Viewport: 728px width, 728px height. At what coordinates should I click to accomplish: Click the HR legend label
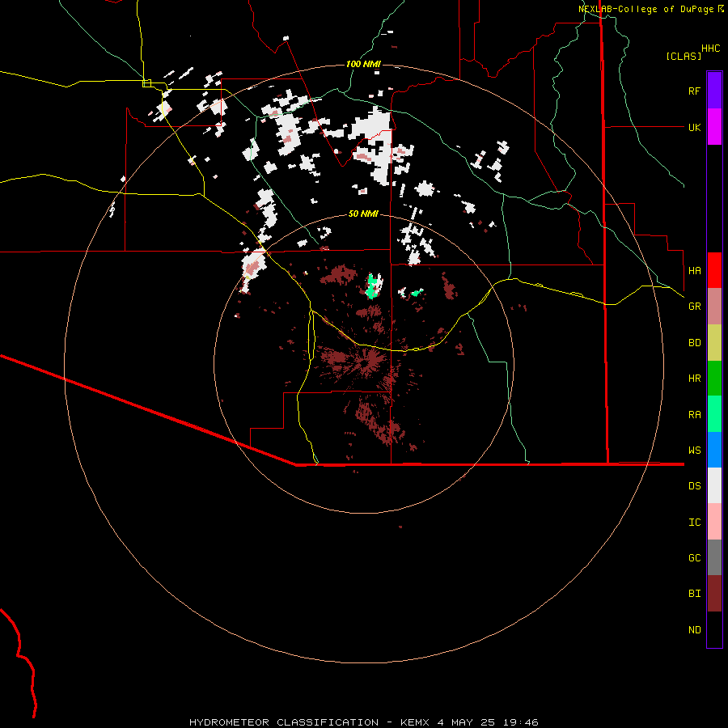(x=694, y=379)
